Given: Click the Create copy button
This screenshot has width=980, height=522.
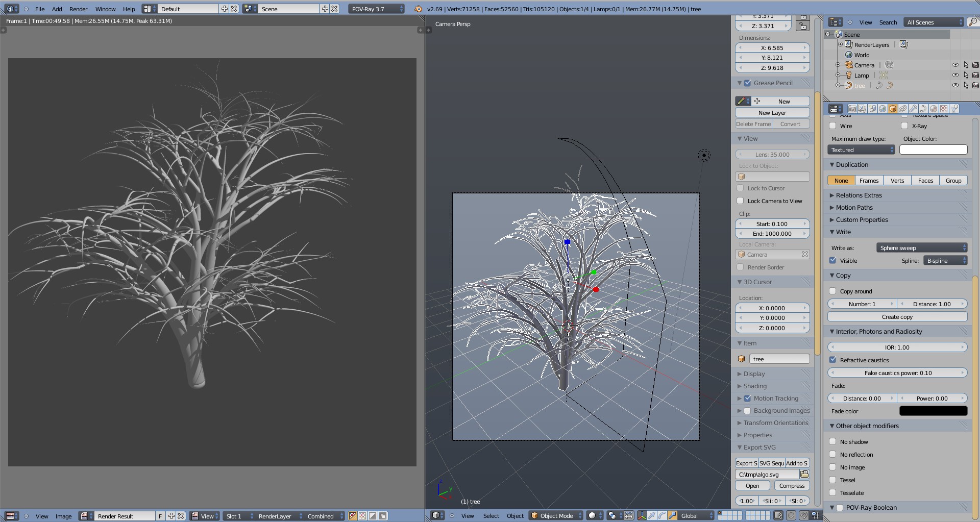Looking at the screenshot, I should [897, 317].
